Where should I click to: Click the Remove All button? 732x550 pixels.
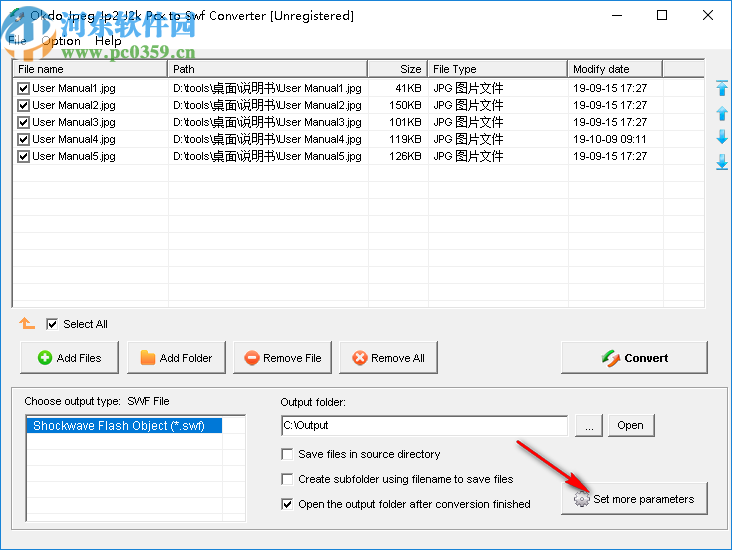pyautogui.click(x=388, y=358)
